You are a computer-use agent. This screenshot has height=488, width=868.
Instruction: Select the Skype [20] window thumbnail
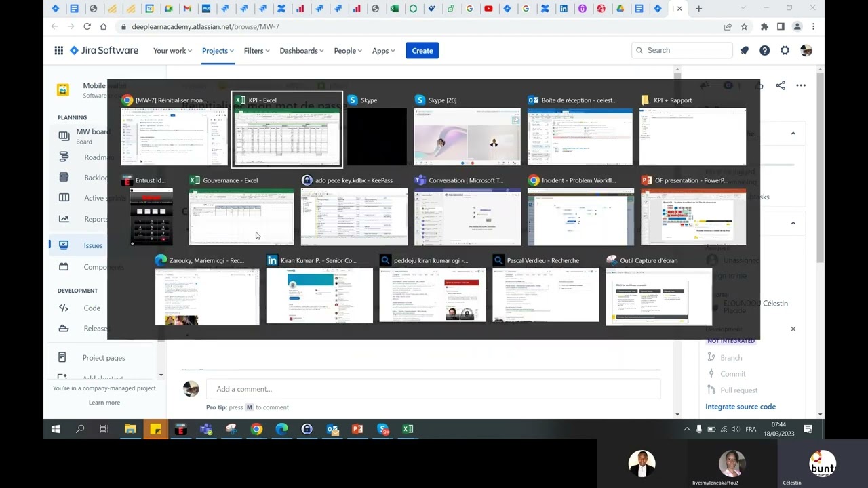pos(467,130)
